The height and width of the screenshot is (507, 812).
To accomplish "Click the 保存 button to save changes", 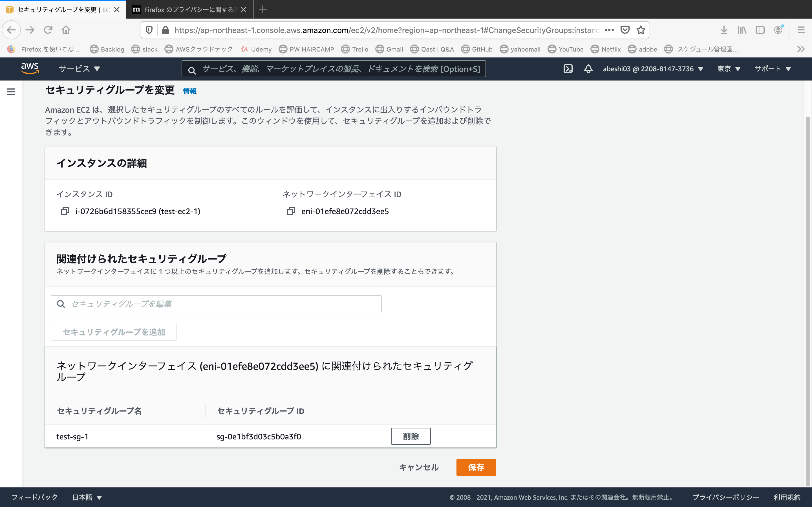I will (476, 467).
